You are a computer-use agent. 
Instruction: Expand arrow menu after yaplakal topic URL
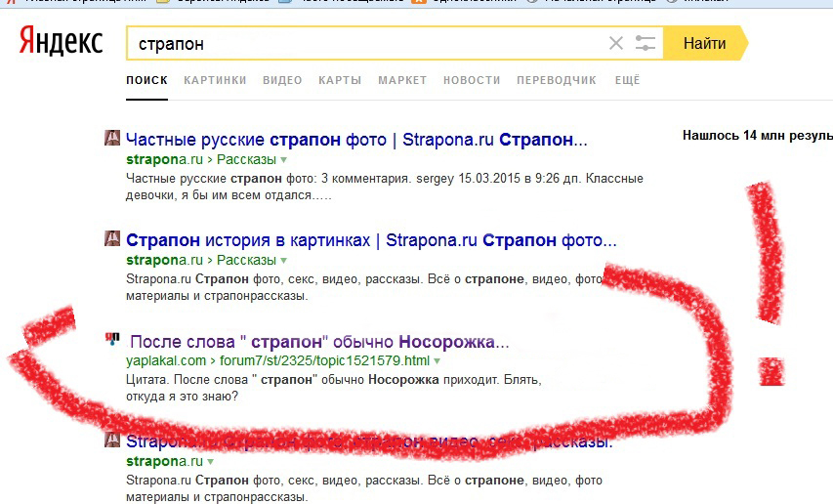(x=437, y=361)
